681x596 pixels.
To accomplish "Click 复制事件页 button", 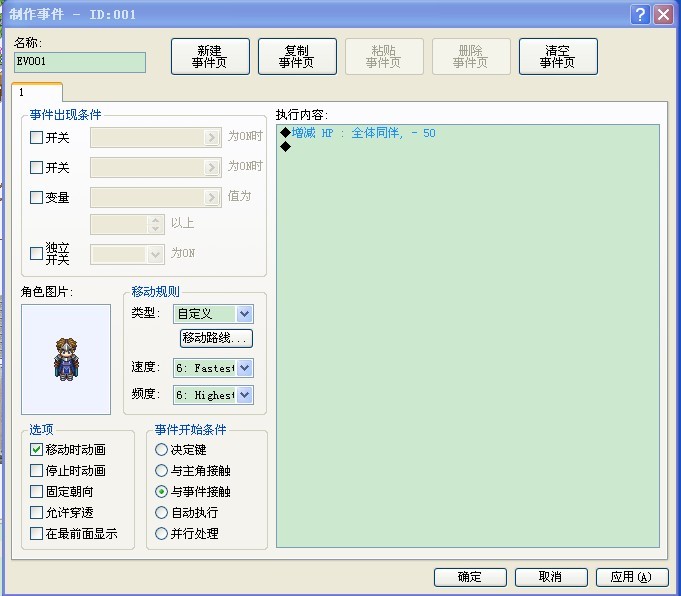I will point(297,56).
